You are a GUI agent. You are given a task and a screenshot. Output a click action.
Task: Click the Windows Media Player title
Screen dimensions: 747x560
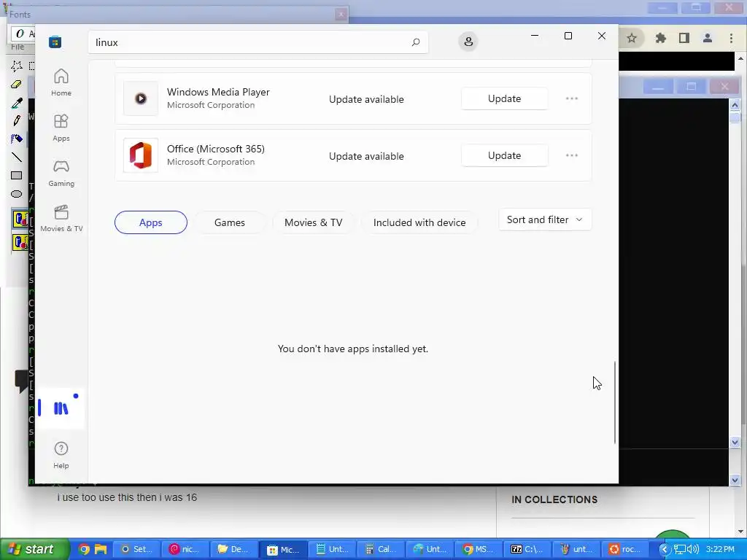[x=218, y=92]
